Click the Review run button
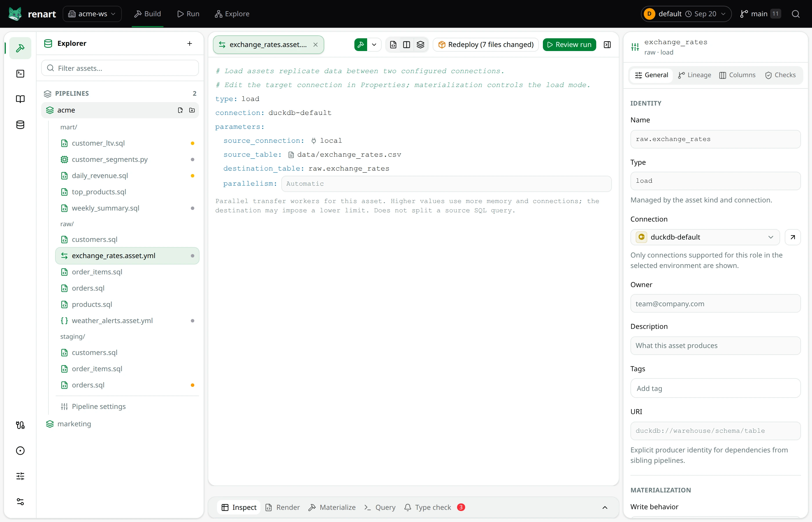This screenshot has width=812, height=522. (x=569, y=45)
